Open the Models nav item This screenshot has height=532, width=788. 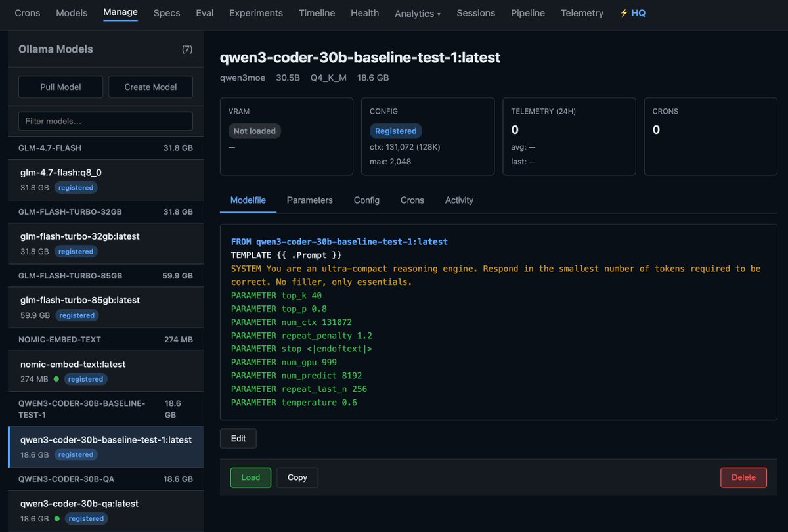tap(72, 13)
